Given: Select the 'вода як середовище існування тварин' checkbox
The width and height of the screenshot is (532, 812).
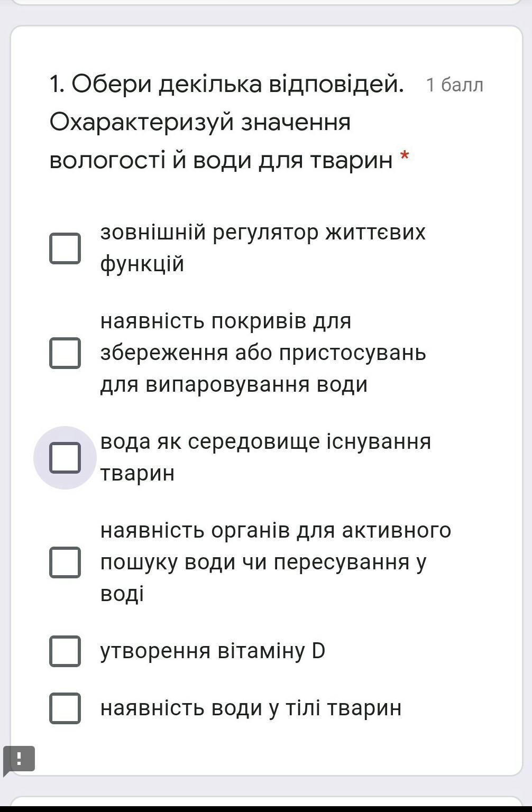Looking at the screenshot, I should point(65,457).
